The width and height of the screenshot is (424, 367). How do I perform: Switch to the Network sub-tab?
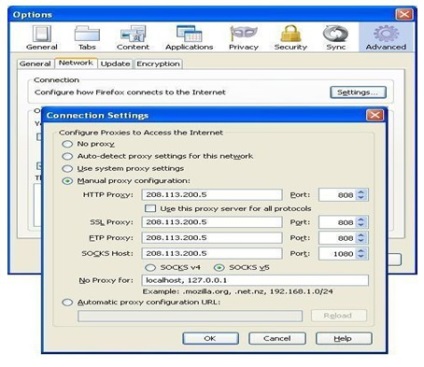pyautogui.click(x=76, y=63)
